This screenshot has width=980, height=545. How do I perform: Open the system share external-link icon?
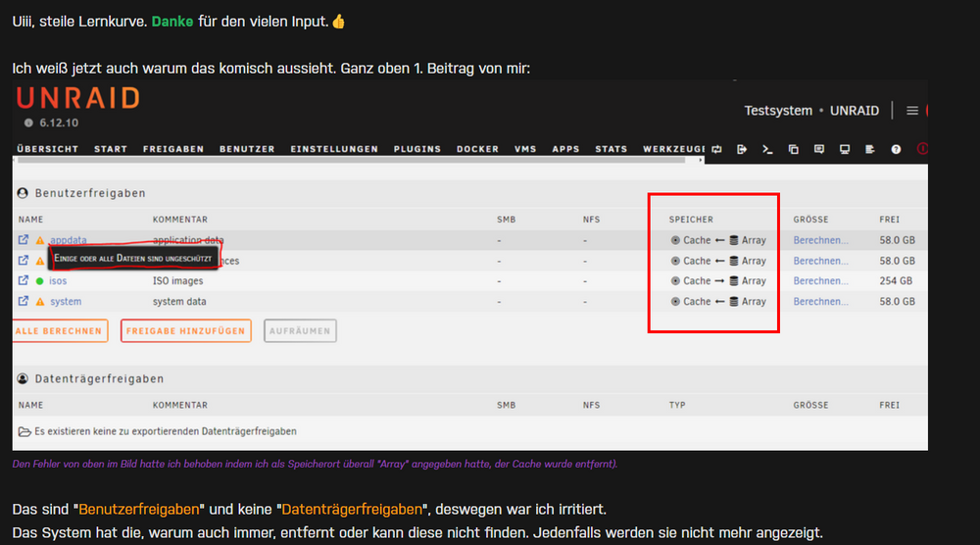point(24,301)
